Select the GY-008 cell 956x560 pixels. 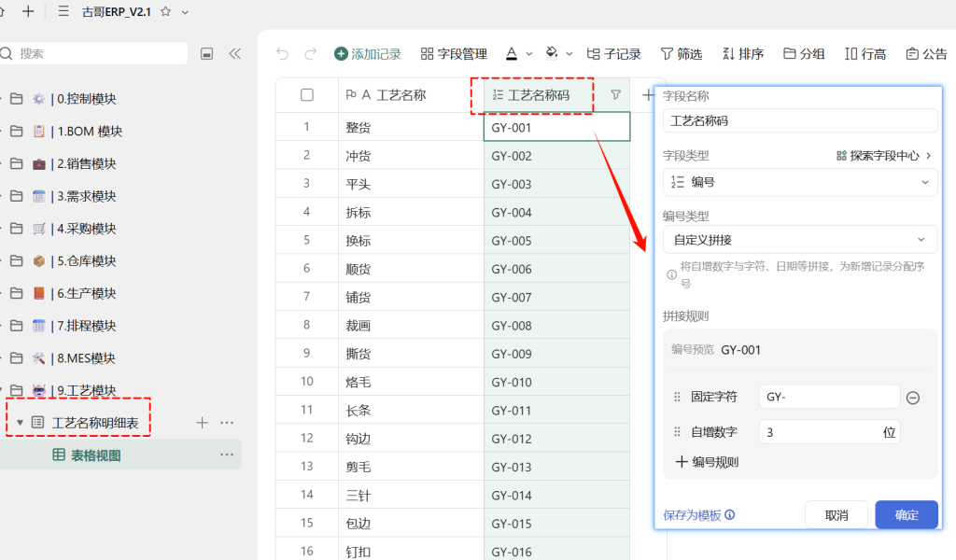(556, 326)
